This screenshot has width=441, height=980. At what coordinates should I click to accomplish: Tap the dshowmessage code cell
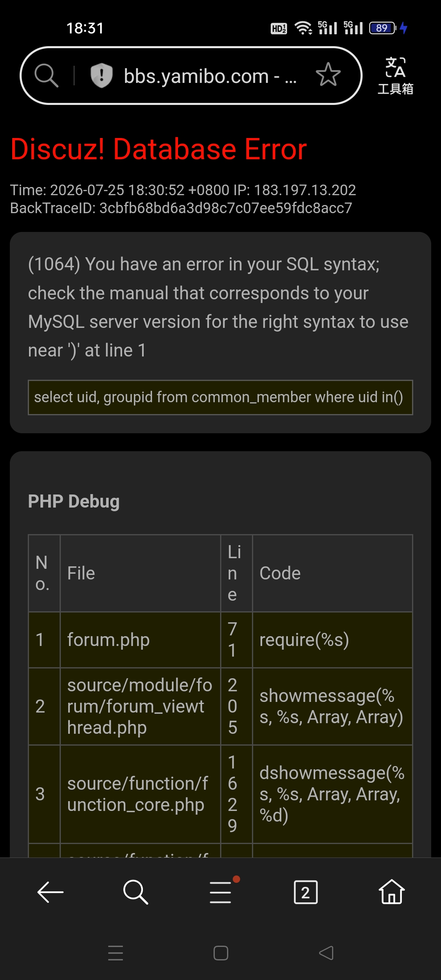pos(332,794)
